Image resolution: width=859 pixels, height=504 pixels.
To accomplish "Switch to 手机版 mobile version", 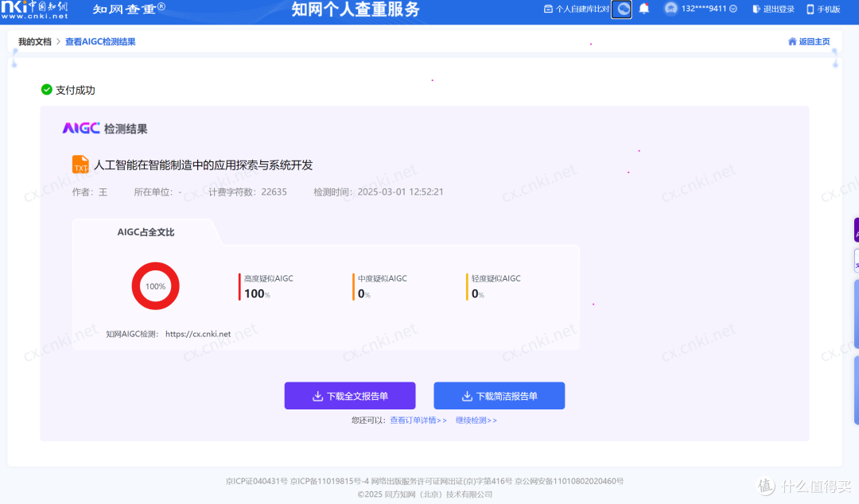I will point(823,9).
